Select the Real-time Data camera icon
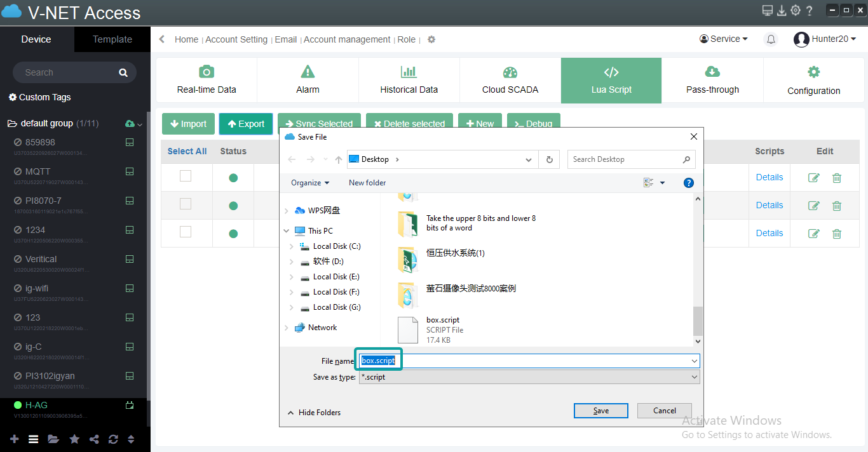 (206, 71)
